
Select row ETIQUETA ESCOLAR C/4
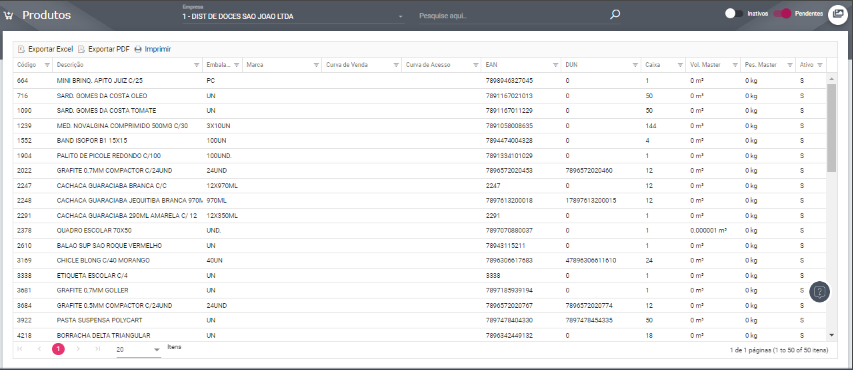tap(420, 275)
